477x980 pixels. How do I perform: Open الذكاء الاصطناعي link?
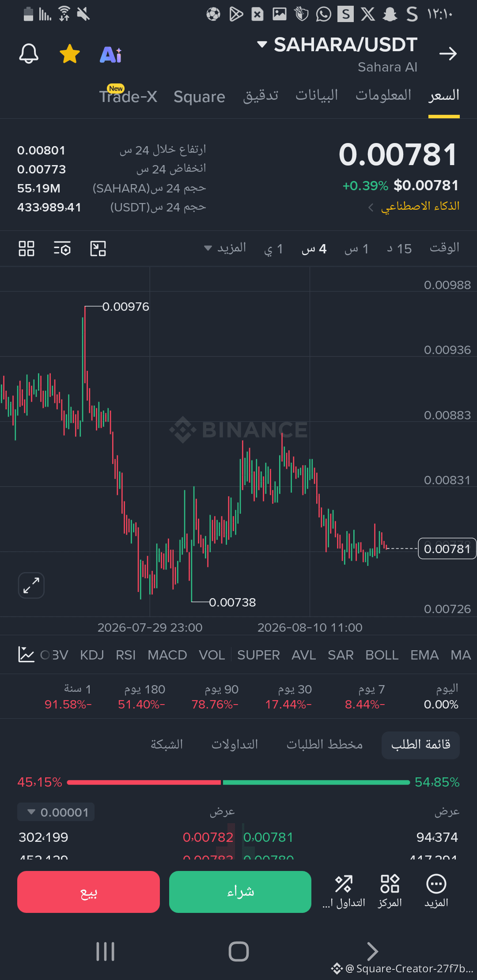(x=420, y=206)
